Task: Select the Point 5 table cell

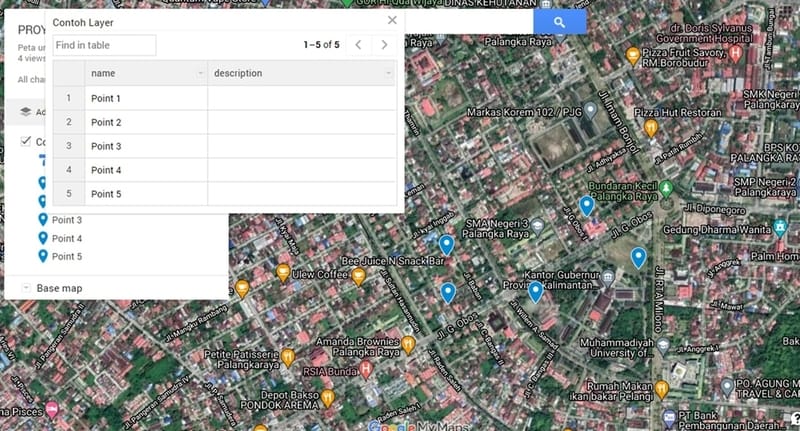Action: point(146,194)
